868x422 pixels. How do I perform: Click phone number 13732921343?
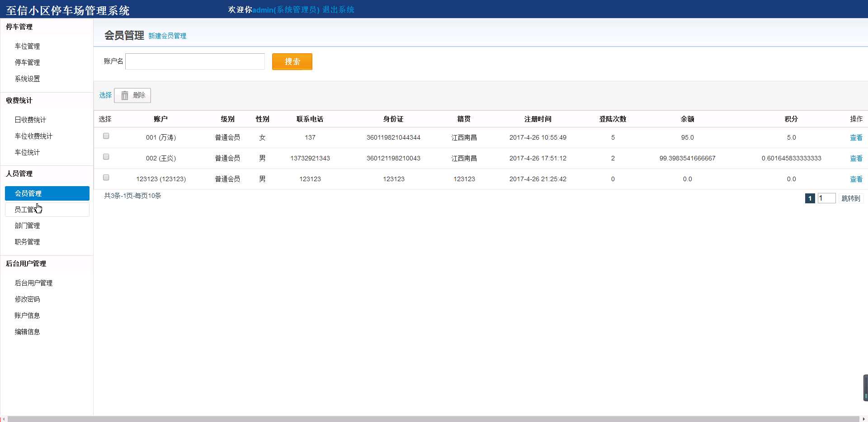[x=310, y=158]
